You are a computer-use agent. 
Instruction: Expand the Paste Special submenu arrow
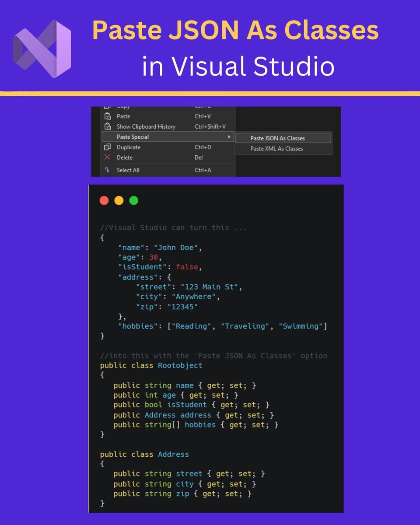pos(229,137)
